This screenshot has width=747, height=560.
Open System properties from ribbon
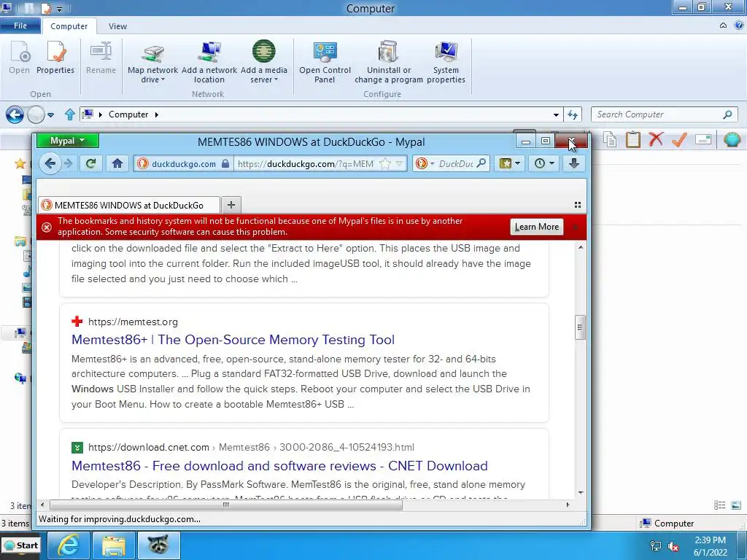coord(446,62)
